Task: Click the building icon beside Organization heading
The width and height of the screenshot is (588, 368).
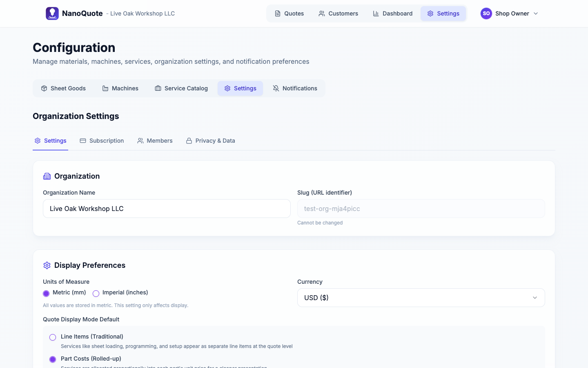Action: tap(47, 176)
